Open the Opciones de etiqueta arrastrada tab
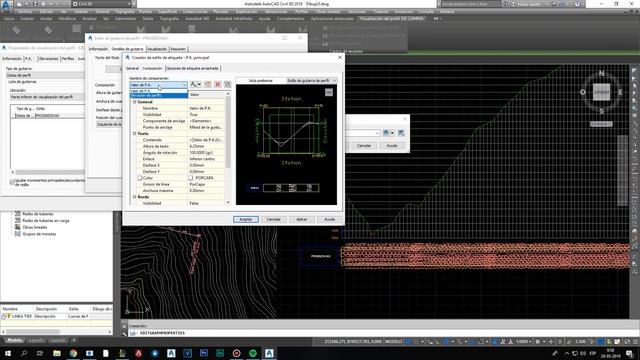This screenshot has width=640, height=360. coord(192,69)
